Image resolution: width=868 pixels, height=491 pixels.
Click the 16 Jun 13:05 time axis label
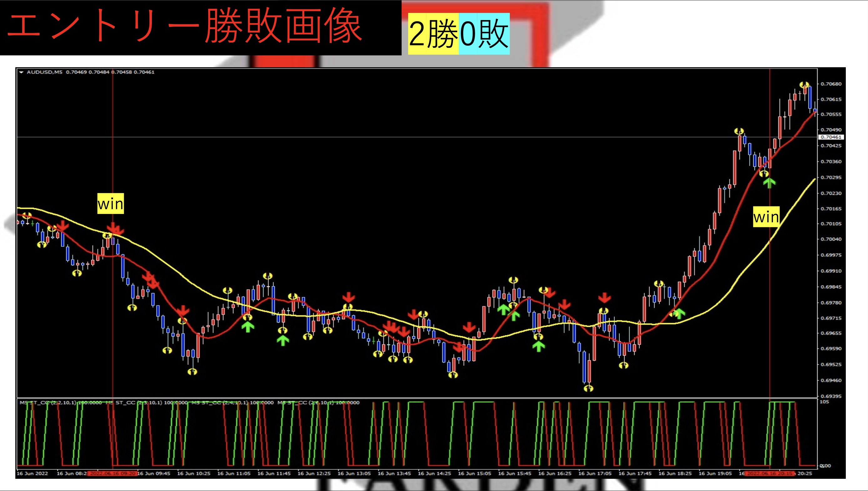tap(354, 473)
